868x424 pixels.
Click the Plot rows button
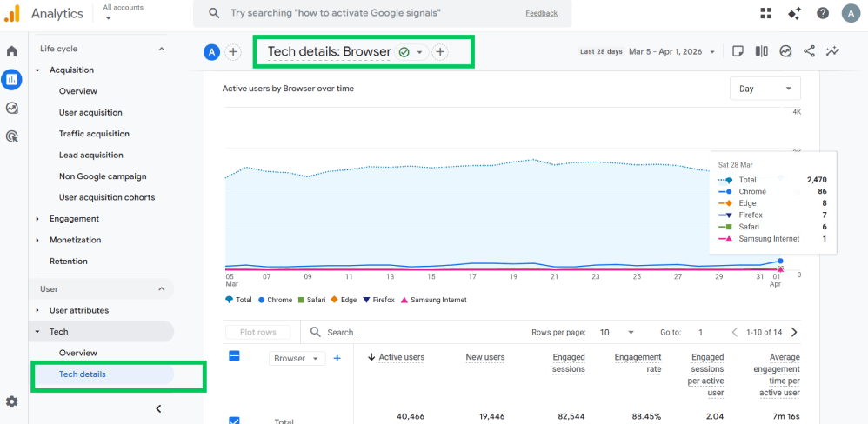[258, 332]
